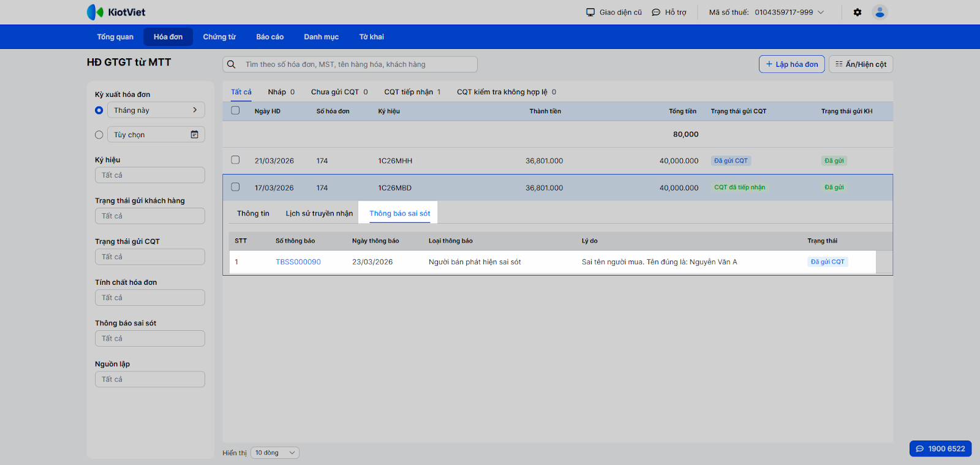Click the Đã gửi badge in 1C26MHH row

(834, 161)
